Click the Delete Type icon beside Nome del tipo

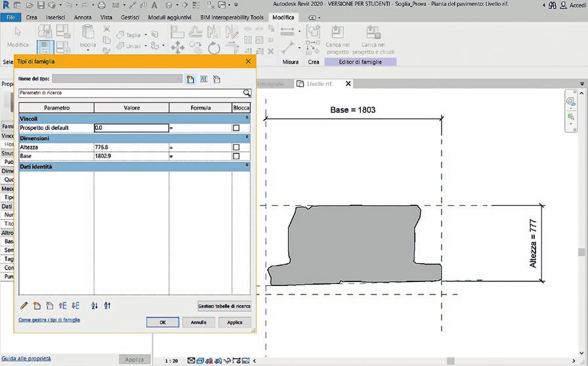217,79
